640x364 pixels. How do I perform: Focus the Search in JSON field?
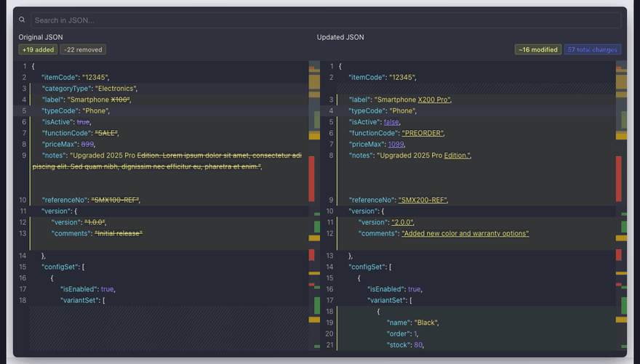326,20
